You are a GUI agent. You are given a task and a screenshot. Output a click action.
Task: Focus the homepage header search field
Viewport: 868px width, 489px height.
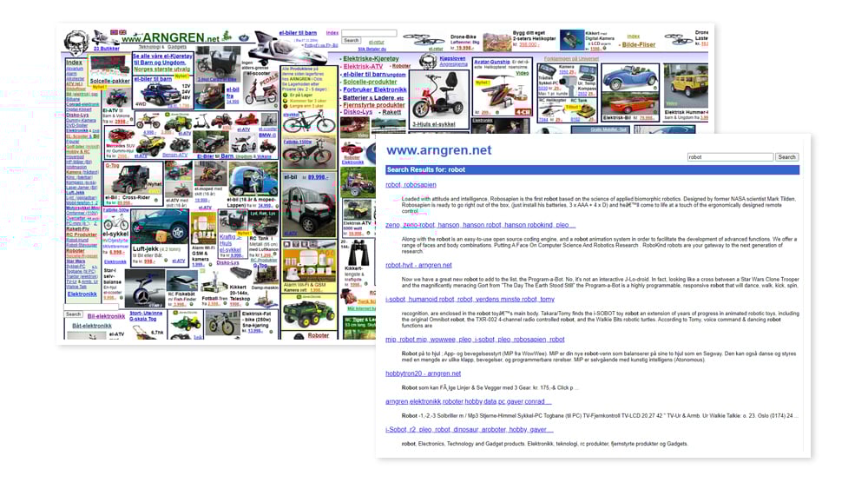click(x=369, y=33)
